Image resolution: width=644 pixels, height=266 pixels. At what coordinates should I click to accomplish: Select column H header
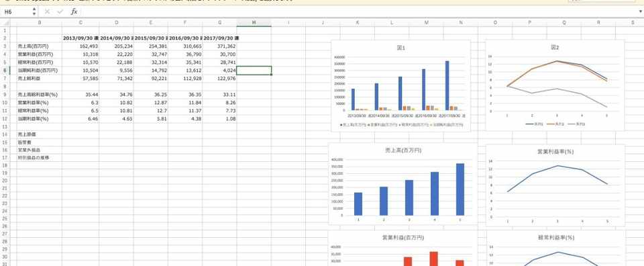[254, 23]
